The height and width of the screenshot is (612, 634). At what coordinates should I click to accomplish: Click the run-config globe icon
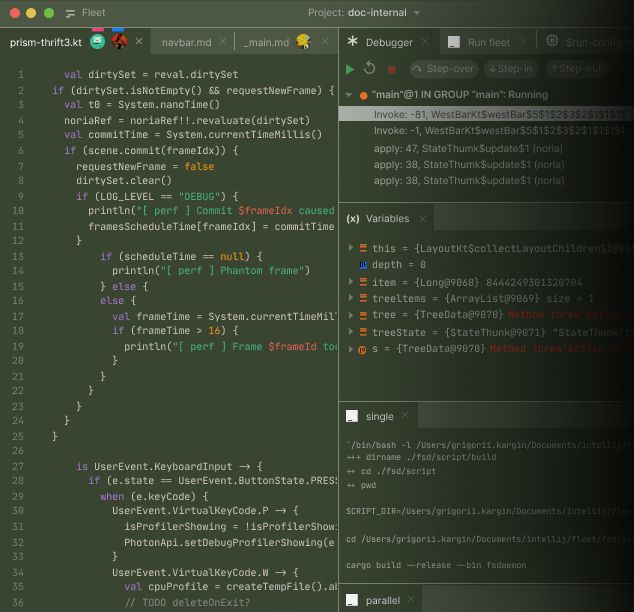pos(552,41)
